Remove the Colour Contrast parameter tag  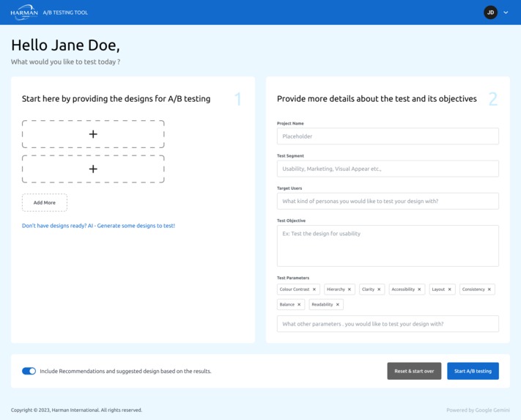tap(314, 290)
